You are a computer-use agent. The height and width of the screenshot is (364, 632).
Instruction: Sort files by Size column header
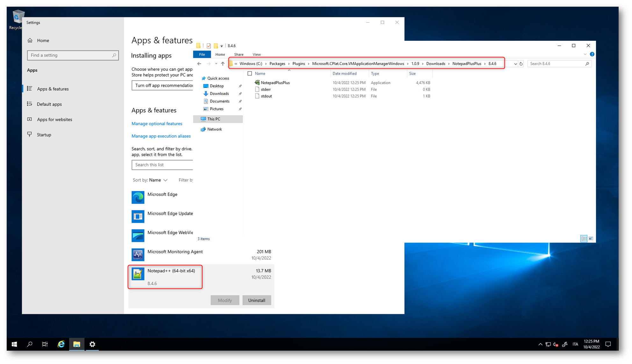[420, 73]
